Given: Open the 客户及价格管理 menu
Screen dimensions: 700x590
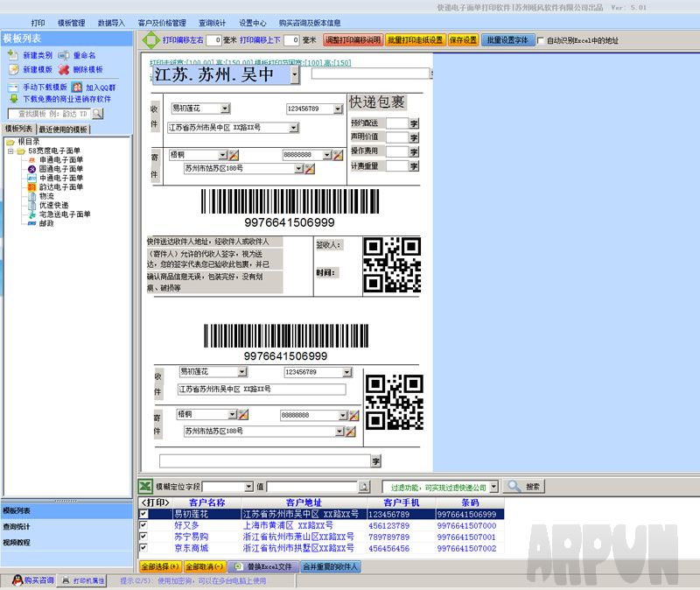Looking at the screenshot, I should click(x=162, y=23).
